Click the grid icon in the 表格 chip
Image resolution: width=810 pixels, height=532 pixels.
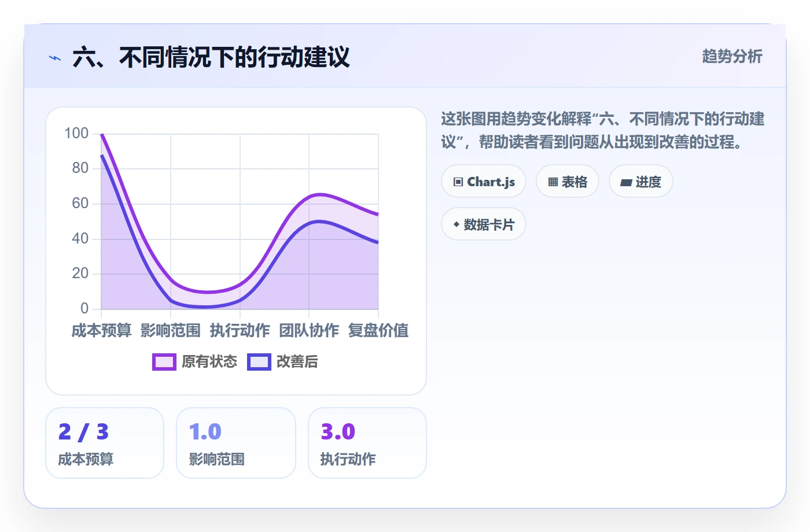pos(553,182)
